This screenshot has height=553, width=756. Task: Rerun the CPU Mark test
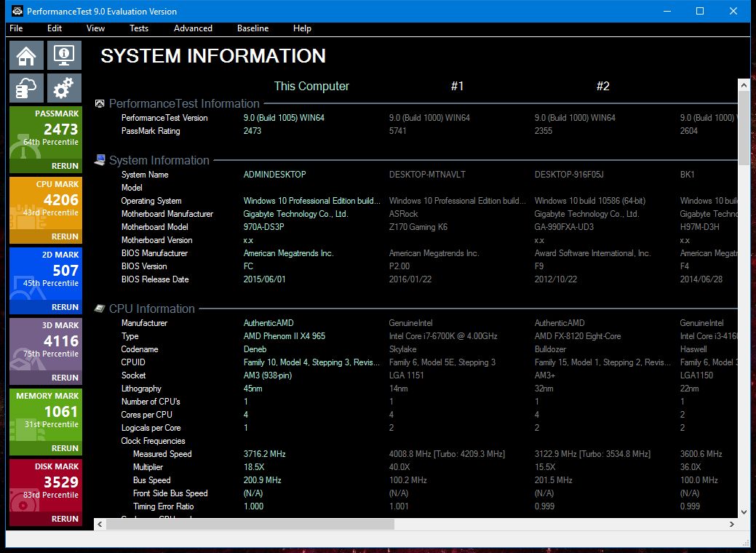click(65, 236)
